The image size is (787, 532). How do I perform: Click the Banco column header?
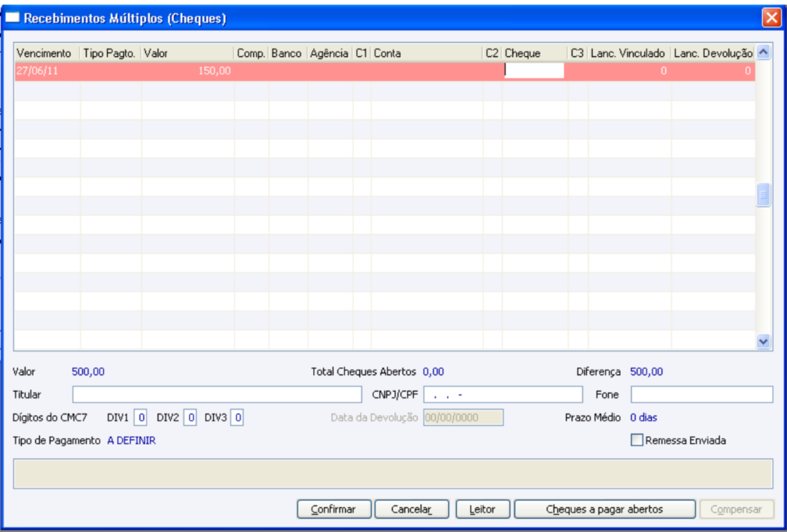(x=287, y=53)
